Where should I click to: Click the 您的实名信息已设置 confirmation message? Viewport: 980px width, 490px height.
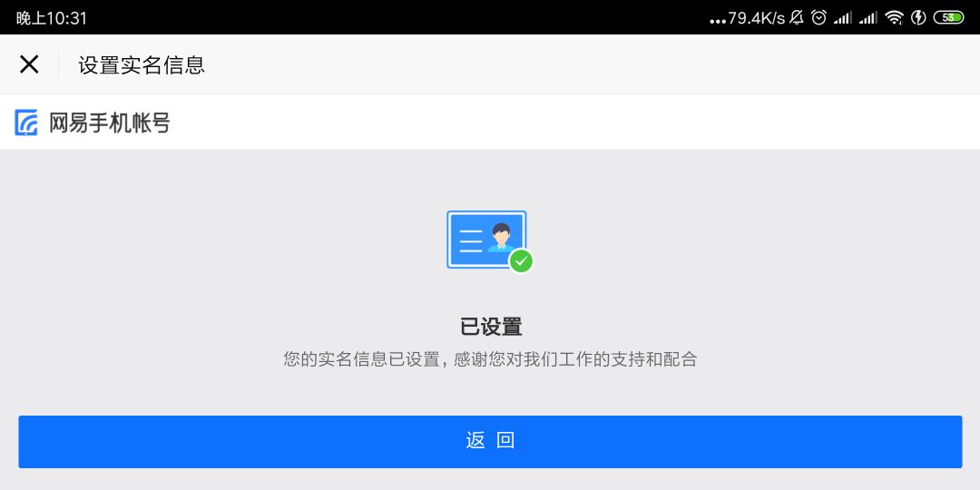(490, 359)
